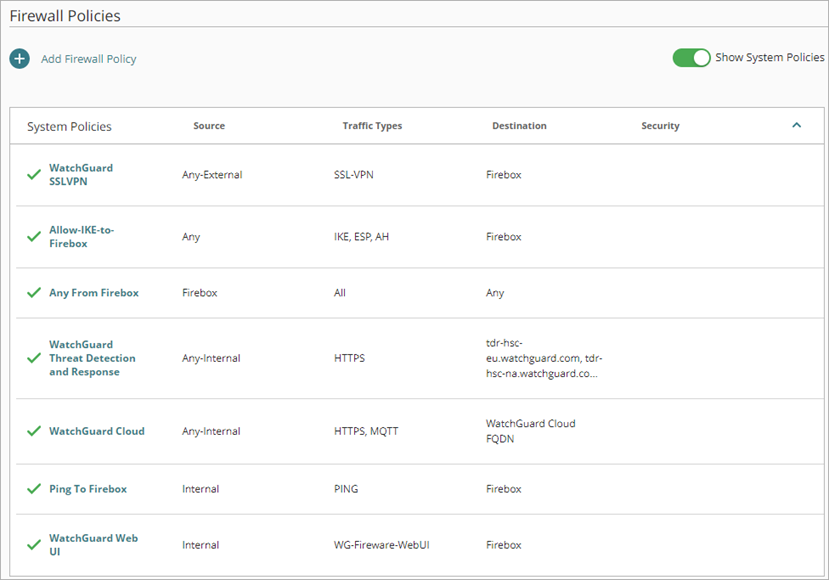This screenshot has width=829, height=580.
Task: Click the checkmark beside Allow-IKE-to-Firebox
Action: point(32,236)
